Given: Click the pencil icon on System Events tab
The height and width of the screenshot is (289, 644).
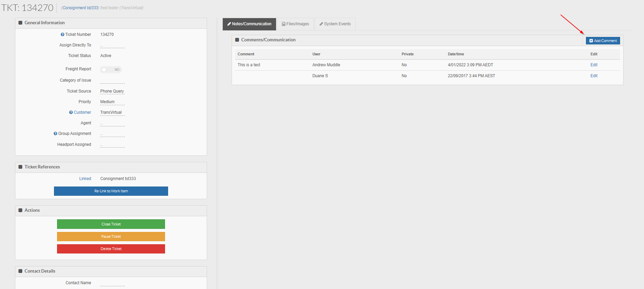Looking at the screenshot, I should (321, 24).
